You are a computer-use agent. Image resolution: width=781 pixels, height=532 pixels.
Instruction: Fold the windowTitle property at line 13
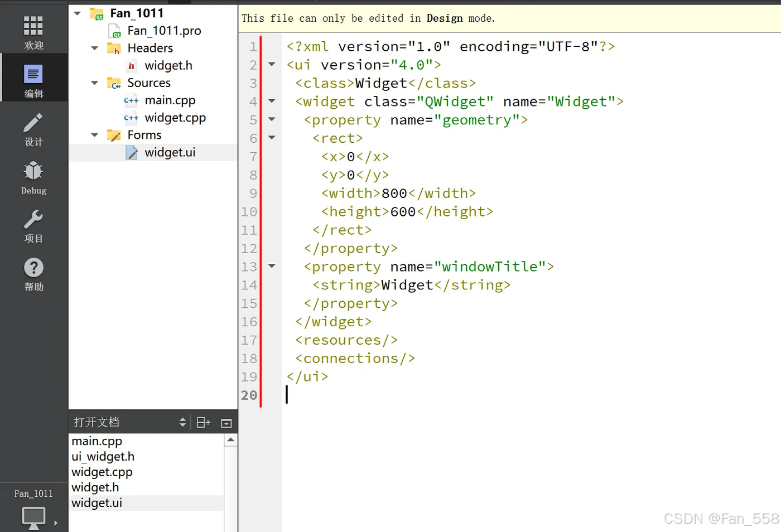[272, 266]
